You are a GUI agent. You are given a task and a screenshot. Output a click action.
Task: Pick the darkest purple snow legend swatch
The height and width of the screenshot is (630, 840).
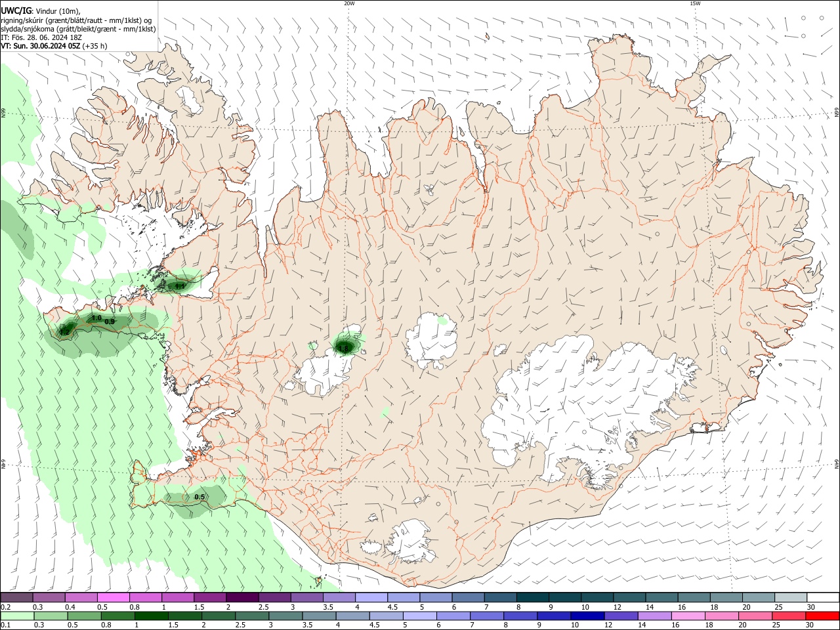pos(242,597)
